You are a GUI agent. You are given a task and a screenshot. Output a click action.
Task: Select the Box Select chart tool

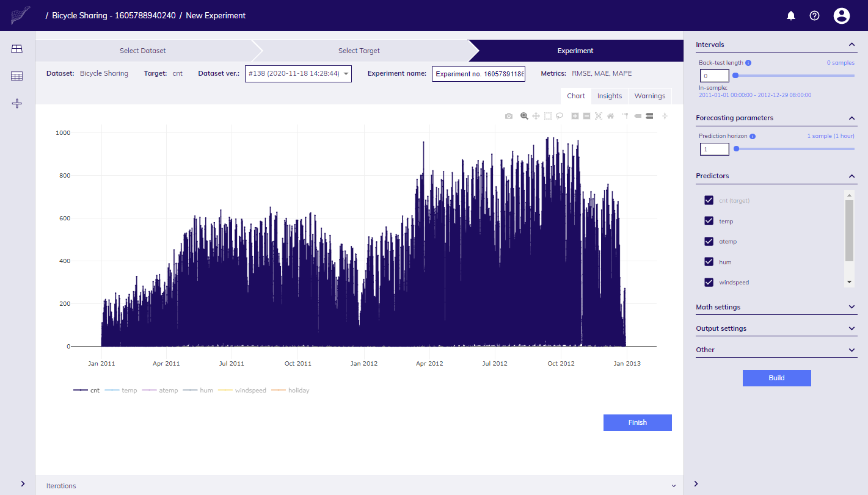point(548,116)
